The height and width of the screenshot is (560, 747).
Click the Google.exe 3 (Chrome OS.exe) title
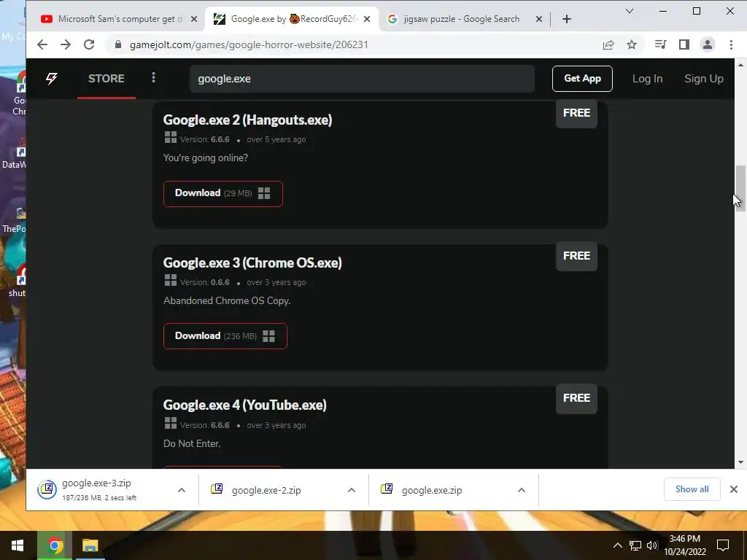pos(252,262)
